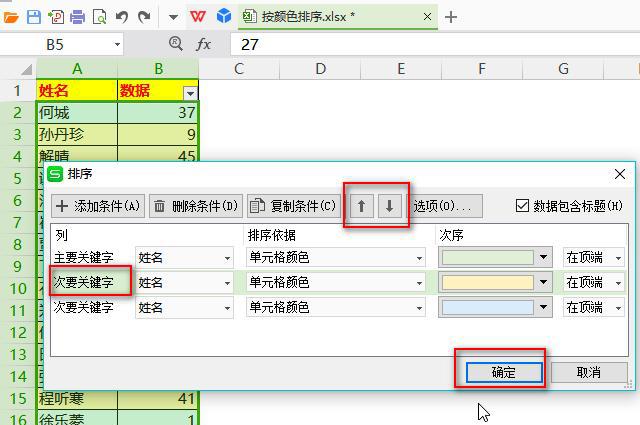
Task: Open insert function fx button
Action: point(203,44)
